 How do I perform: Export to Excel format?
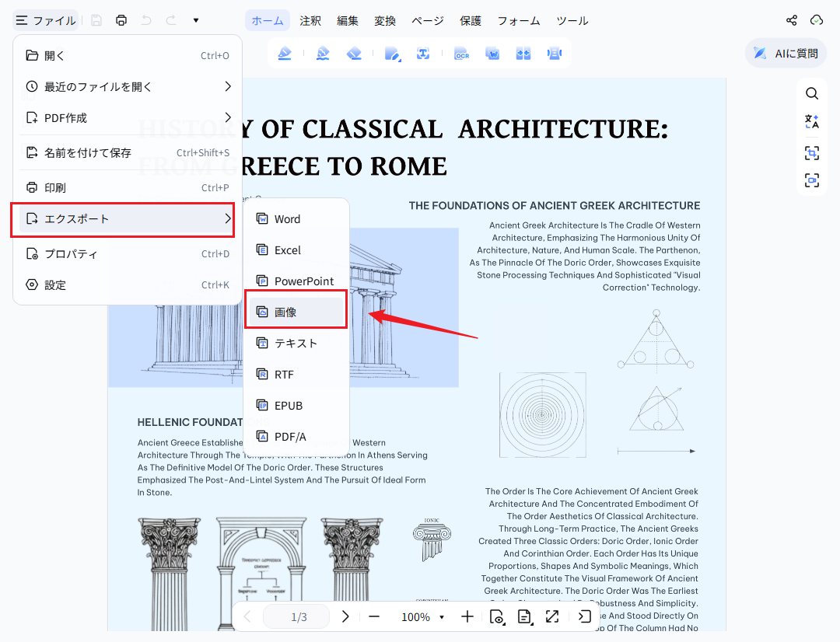tap(296, 250)
